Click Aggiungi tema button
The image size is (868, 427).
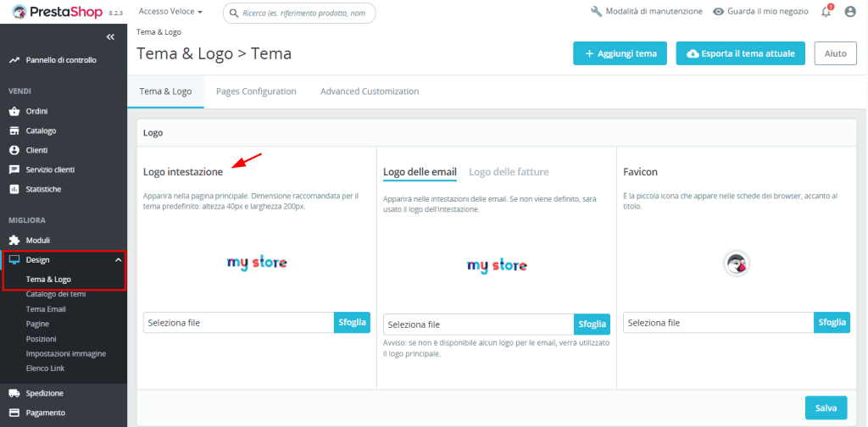pyautogui.click(x=620, y=53)
